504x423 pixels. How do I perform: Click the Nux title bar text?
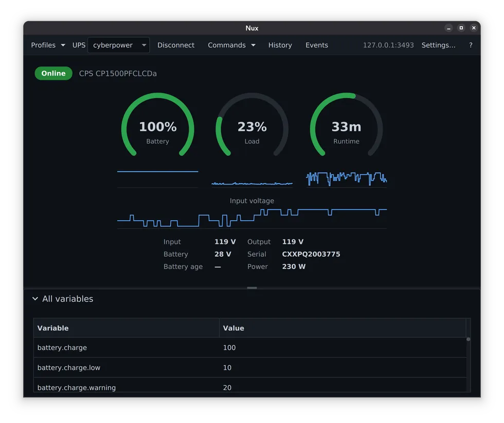252,28
